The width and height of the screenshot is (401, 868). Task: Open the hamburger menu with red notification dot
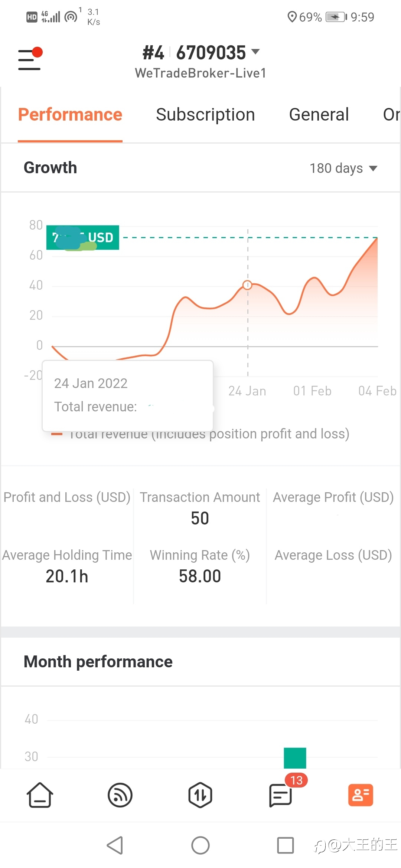(30, 59)
